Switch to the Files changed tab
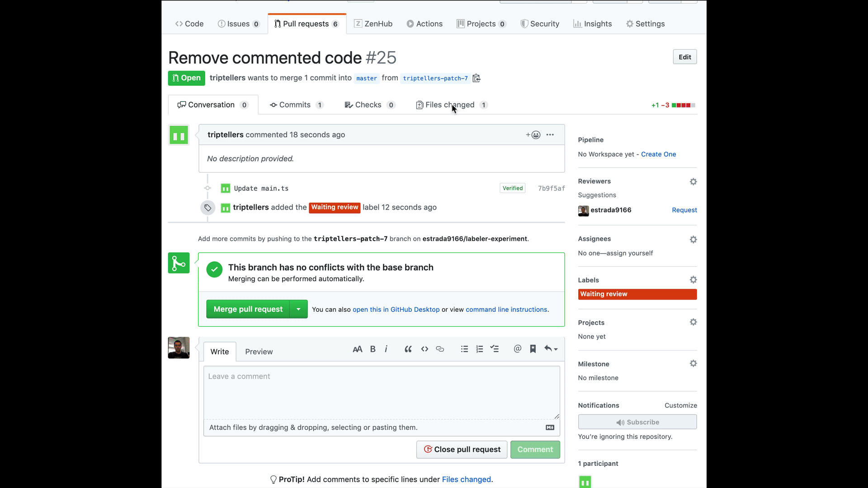This screenshot has width=868, height=488. pyautogui.click(x=452, y=105)
